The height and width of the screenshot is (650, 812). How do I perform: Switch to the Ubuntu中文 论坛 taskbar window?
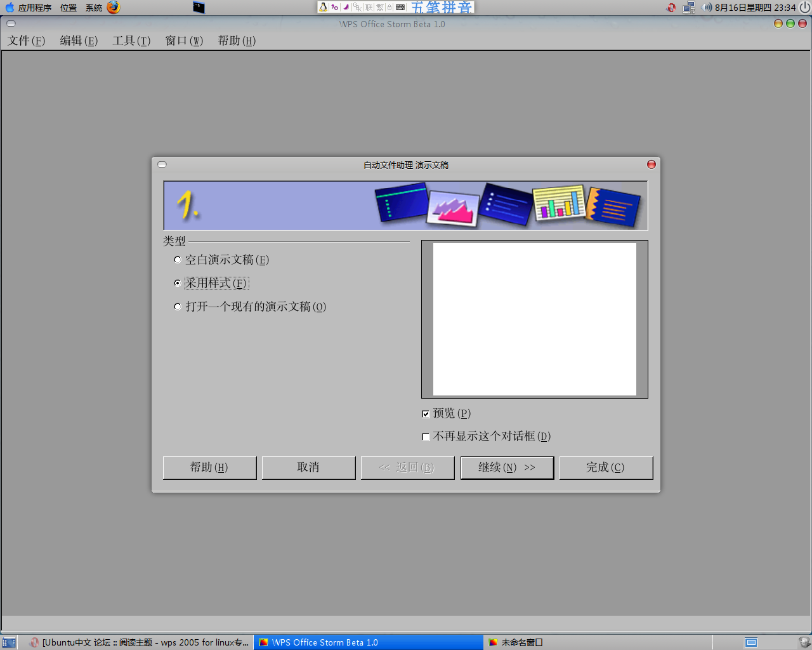coord(140,642)
